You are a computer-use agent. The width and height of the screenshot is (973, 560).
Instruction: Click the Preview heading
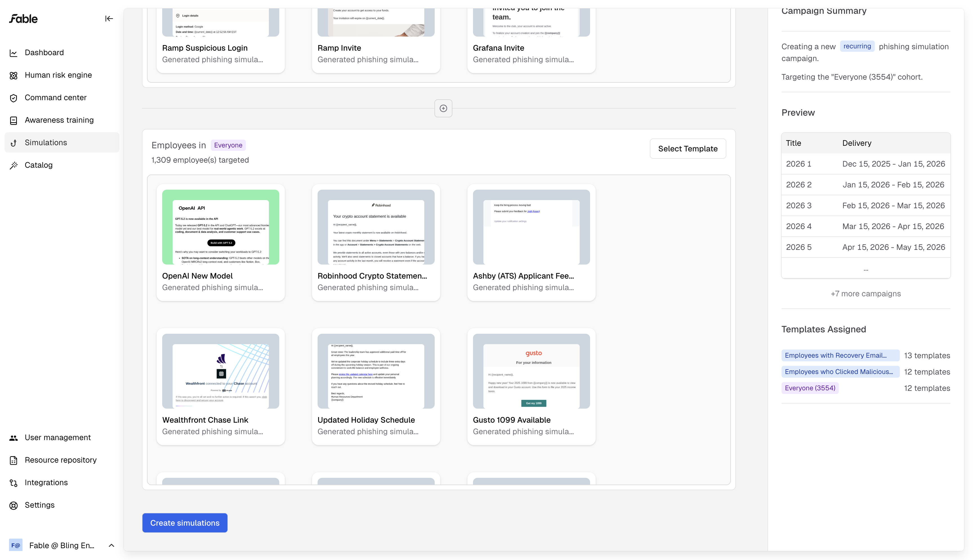798,113
